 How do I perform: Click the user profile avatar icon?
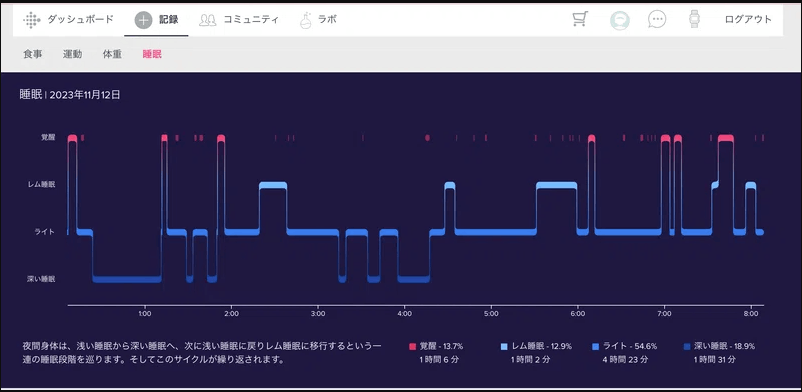(x=619, y=20)
